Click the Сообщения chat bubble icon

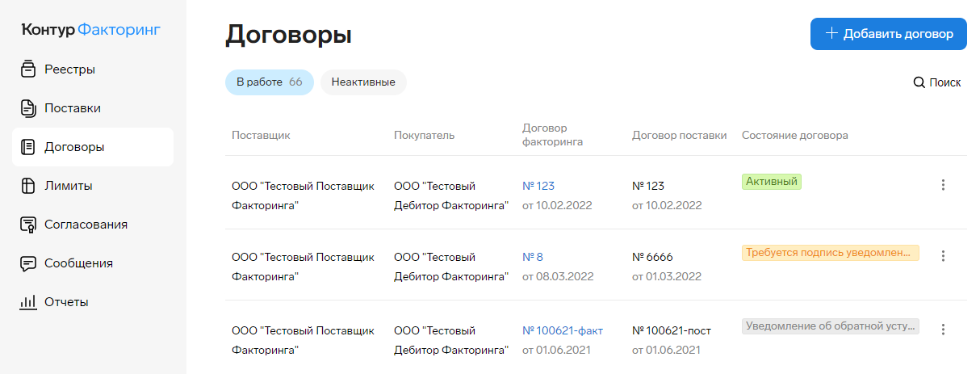point(28,263)
